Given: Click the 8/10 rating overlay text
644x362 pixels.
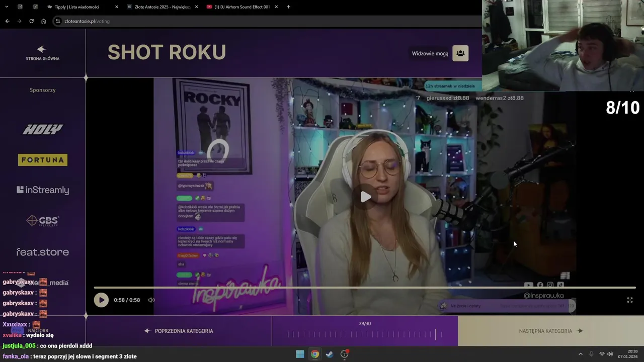Looking at the screenshot, I should coord(622,108).
